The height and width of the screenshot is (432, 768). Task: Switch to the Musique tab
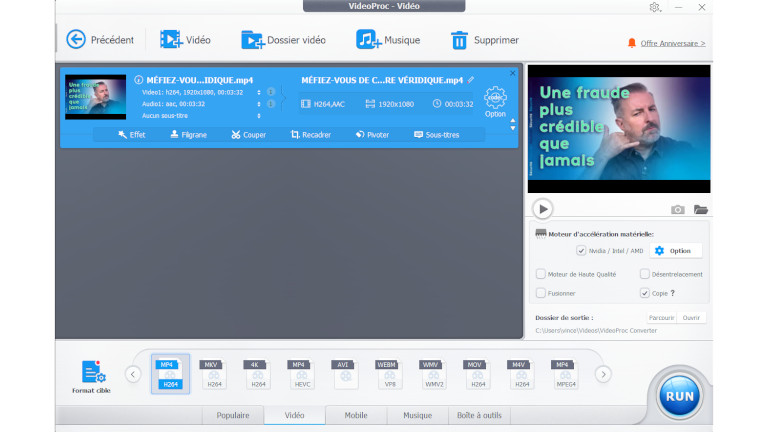(417, 415)
